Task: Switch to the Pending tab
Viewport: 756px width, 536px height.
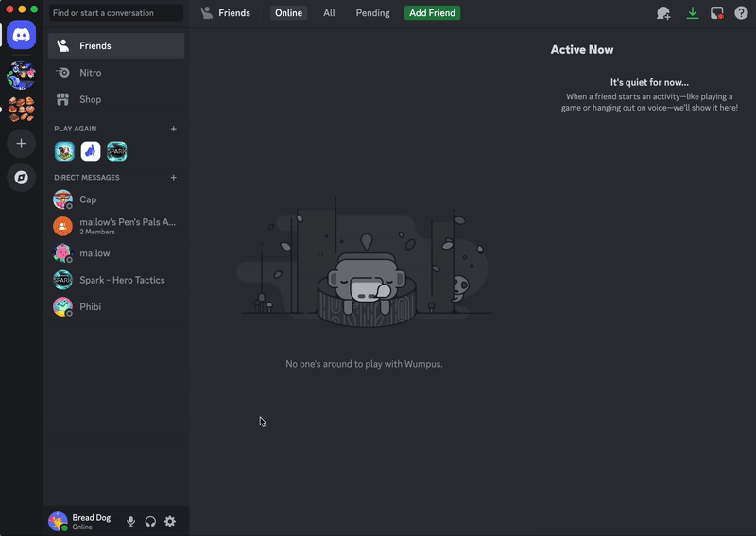Action: (x=372, y=13)
